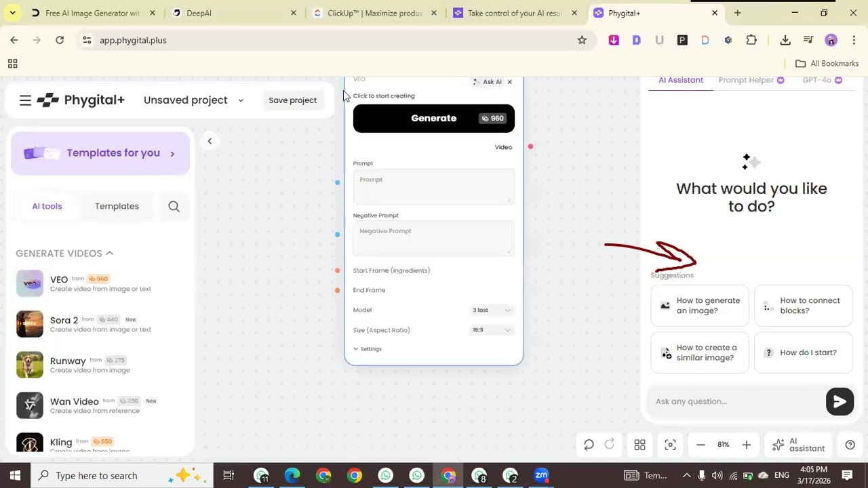Open All Bookmarks folder
Viewport: 868px width, 488px height.
[827, 64]
